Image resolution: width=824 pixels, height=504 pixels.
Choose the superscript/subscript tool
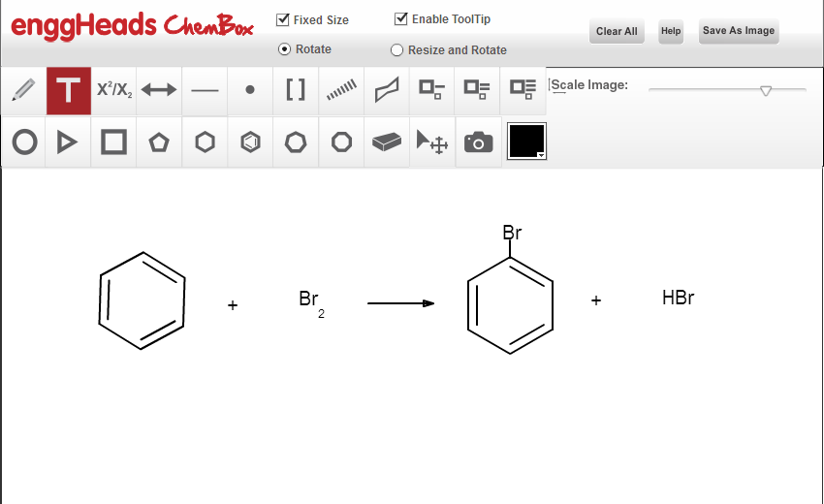point(113,91)
